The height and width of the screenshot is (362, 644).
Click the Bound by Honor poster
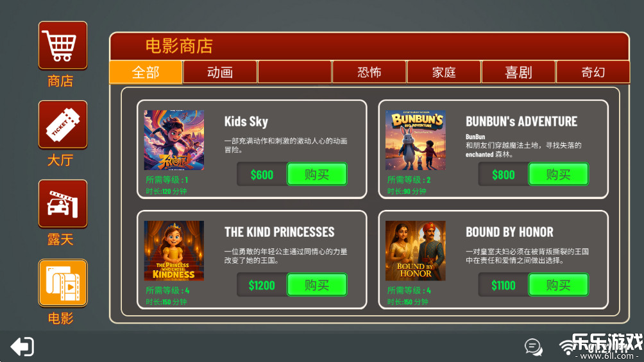(416, 251)
